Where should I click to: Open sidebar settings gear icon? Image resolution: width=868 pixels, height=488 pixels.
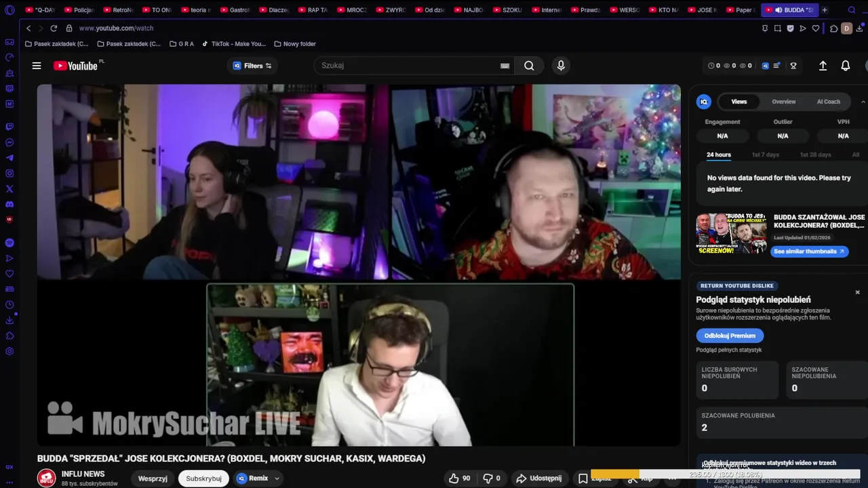click(x=9, y=351)
